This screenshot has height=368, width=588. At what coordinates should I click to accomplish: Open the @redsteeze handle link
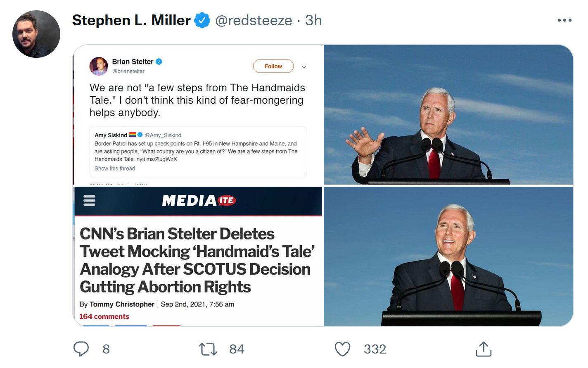[x=254, y=20]
